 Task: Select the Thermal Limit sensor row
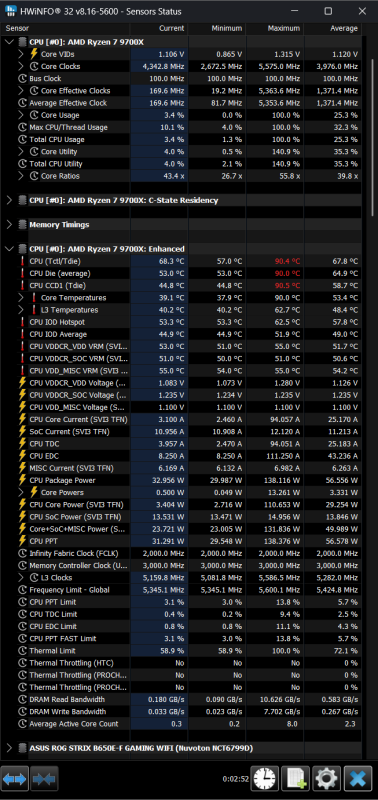182,651
